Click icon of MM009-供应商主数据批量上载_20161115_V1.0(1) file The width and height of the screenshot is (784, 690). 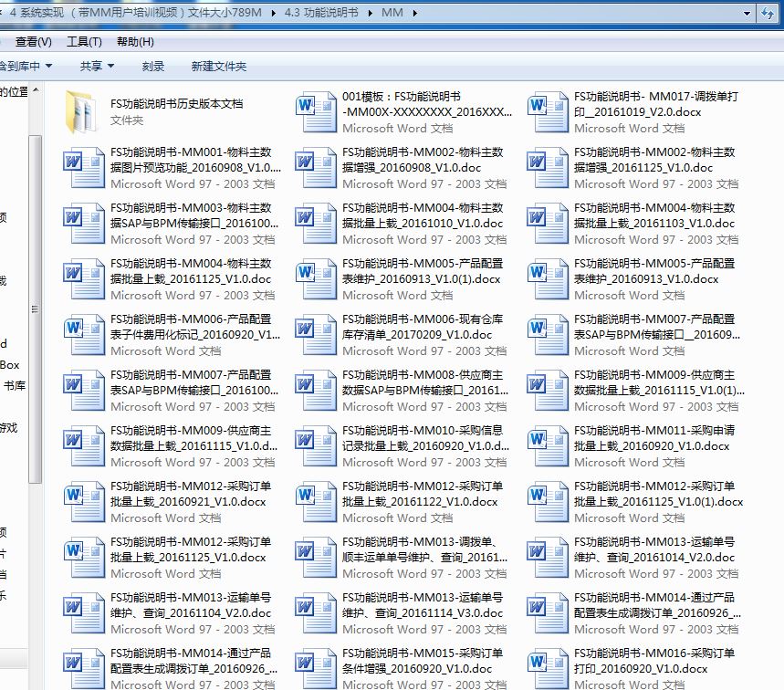pos(548,390)
